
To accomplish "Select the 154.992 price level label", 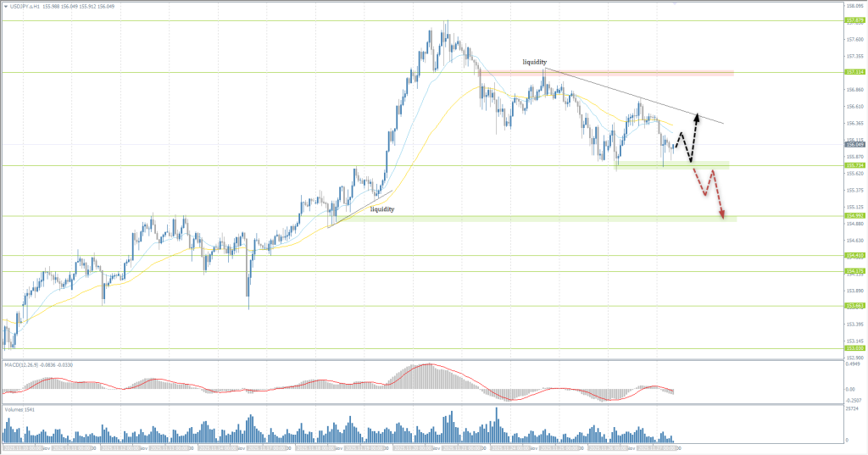I will tap(854, 216).
